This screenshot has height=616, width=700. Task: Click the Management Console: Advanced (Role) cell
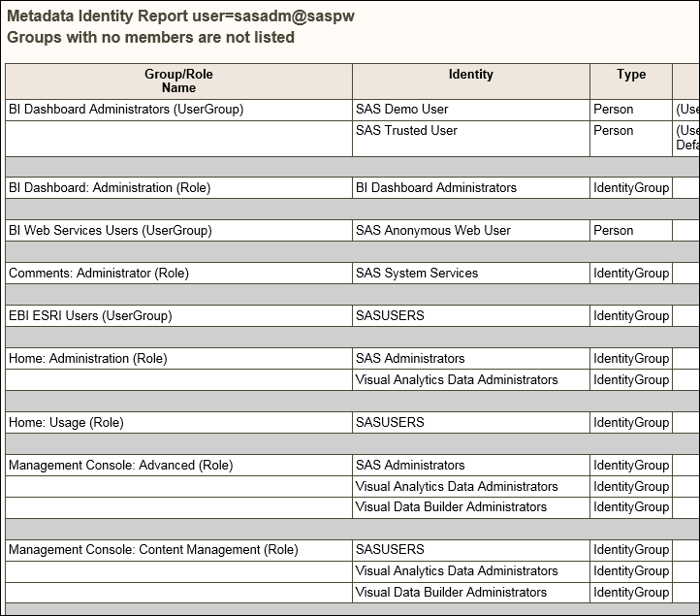(121, 466)
